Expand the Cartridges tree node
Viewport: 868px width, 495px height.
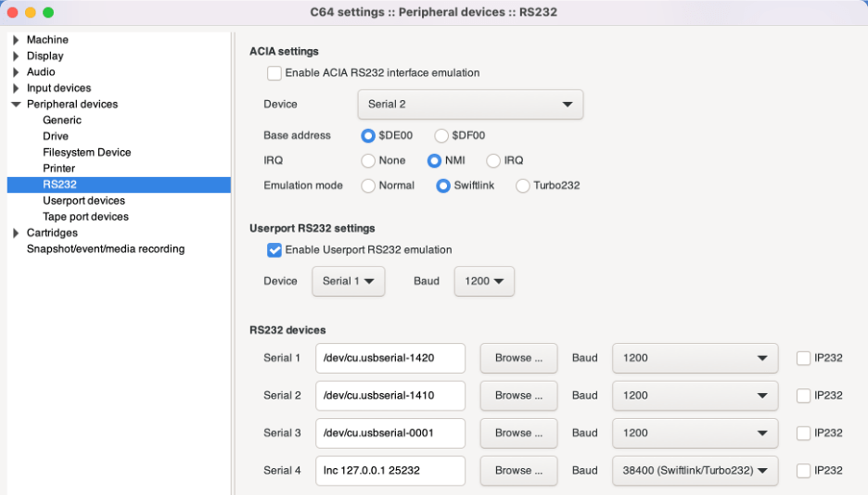point(16,233)
